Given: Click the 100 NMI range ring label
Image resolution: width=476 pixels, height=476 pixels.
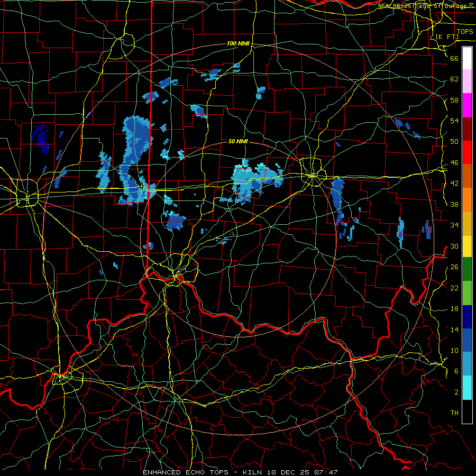Looking at the screenshot, I should [x=238, y=44].
